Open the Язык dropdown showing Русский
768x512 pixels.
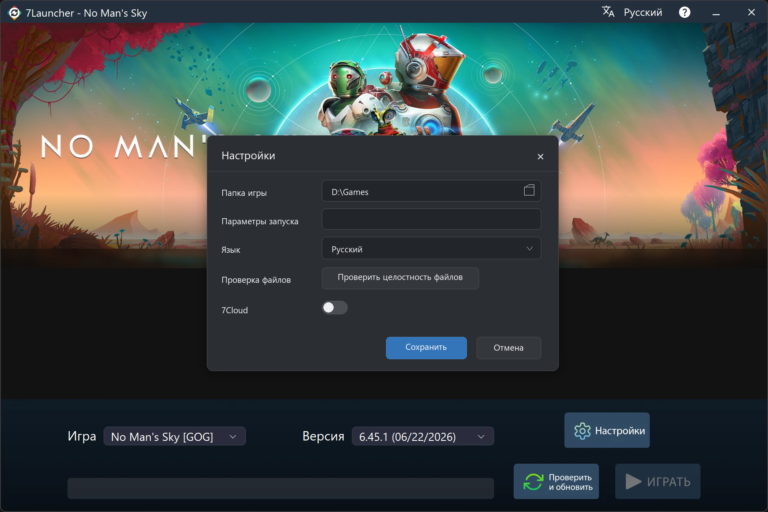[x=431, y=248]
